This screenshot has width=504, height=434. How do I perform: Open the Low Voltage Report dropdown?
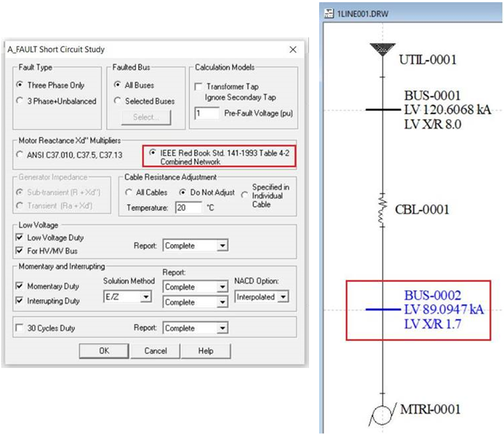tap(223, 246)
